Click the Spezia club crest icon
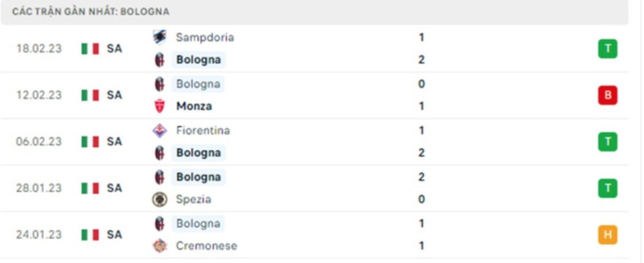 click(x=159, y=200)
